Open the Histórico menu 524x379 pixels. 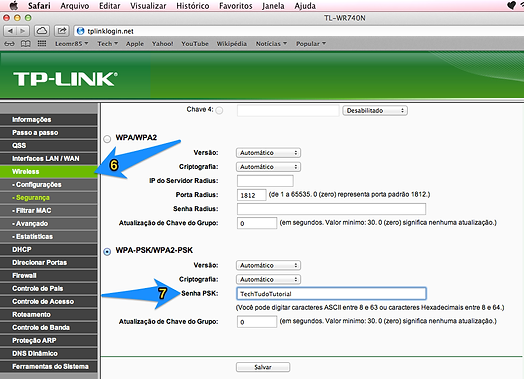point(193,6)
